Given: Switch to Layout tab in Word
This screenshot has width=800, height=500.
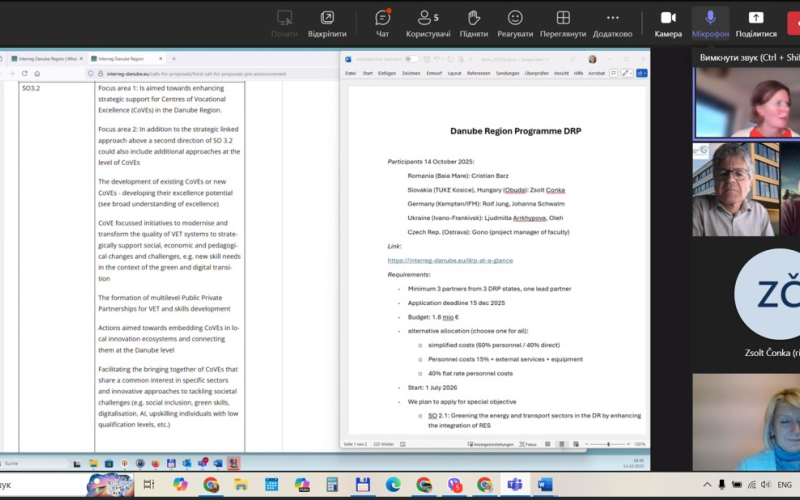Looking at the screenshot, I should coord(454,73).
